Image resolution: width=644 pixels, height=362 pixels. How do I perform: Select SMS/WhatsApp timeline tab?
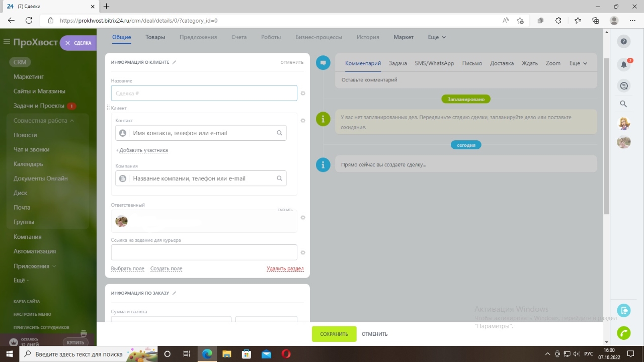434,63
